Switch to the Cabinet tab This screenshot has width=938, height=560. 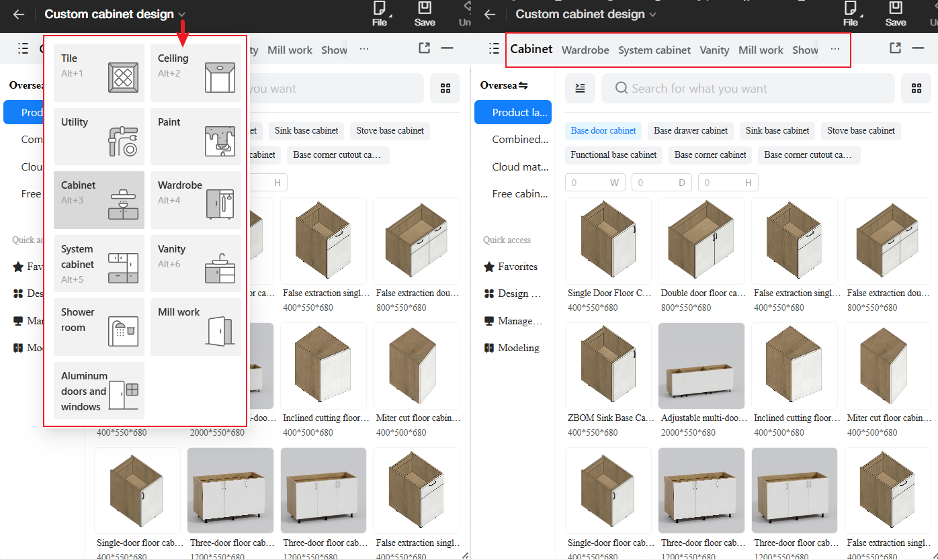(531, 49)
